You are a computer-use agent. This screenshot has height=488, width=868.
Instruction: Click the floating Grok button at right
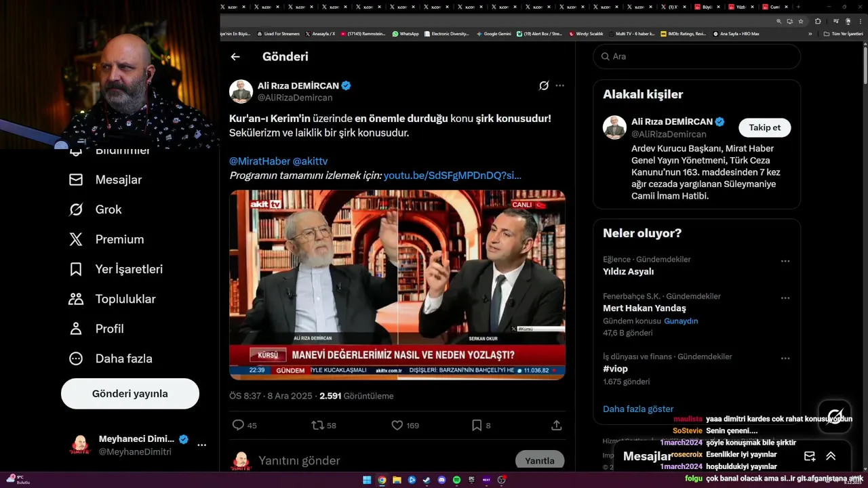(x=835, y=415)
